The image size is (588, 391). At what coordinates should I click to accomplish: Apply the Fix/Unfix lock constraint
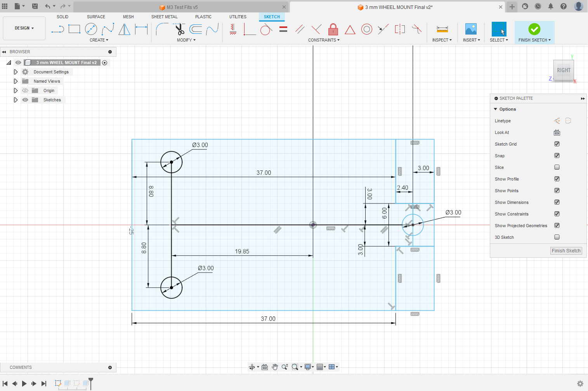333,29
